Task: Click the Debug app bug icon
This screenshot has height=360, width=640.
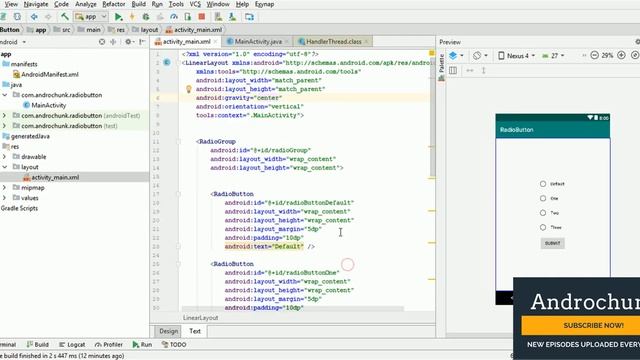Action: click(146, 17)
